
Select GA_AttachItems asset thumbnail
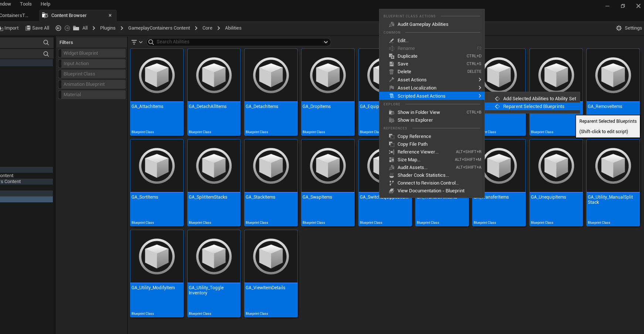pos(157,75)
